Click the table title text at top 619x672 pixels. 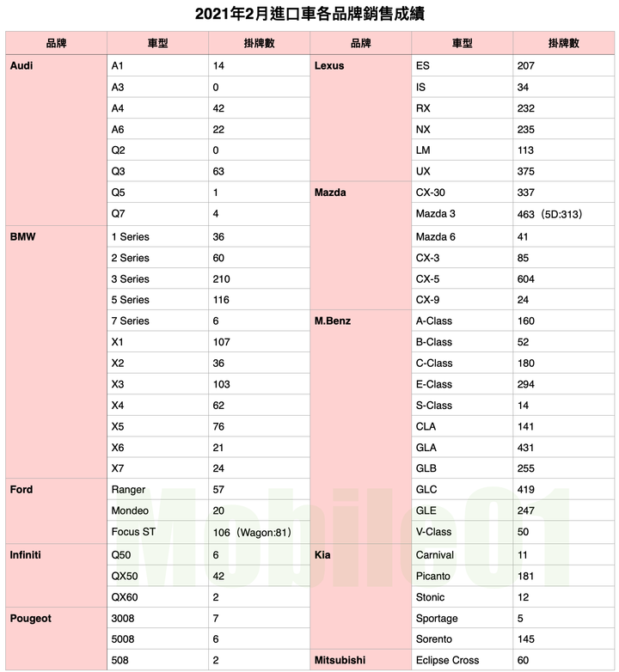309,14
